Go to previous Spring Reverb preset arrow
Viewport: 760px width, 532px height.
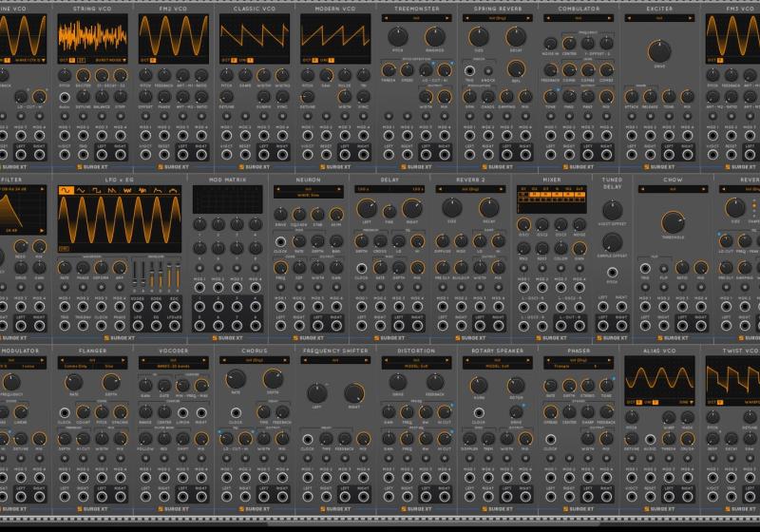466,18
